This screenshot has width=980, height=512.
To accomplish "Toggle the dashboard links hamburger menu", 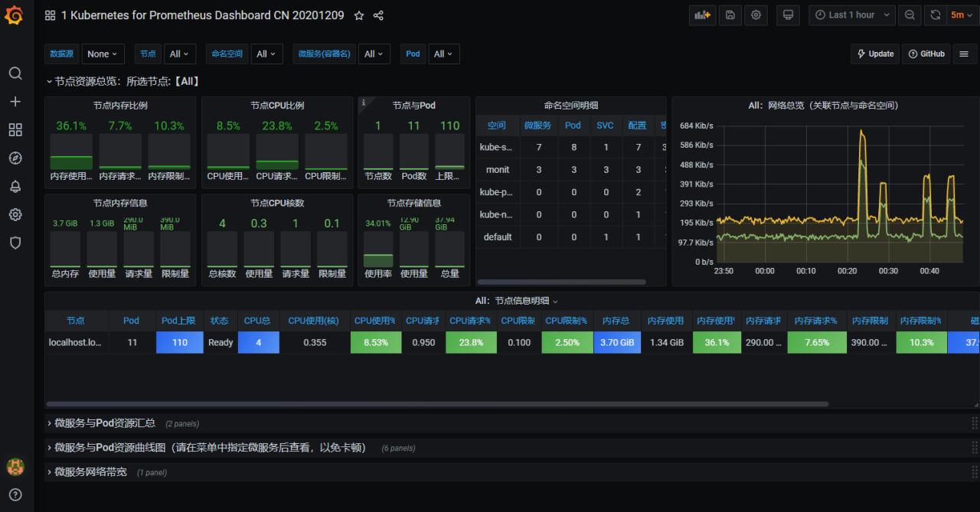I will tap(964, 54).
